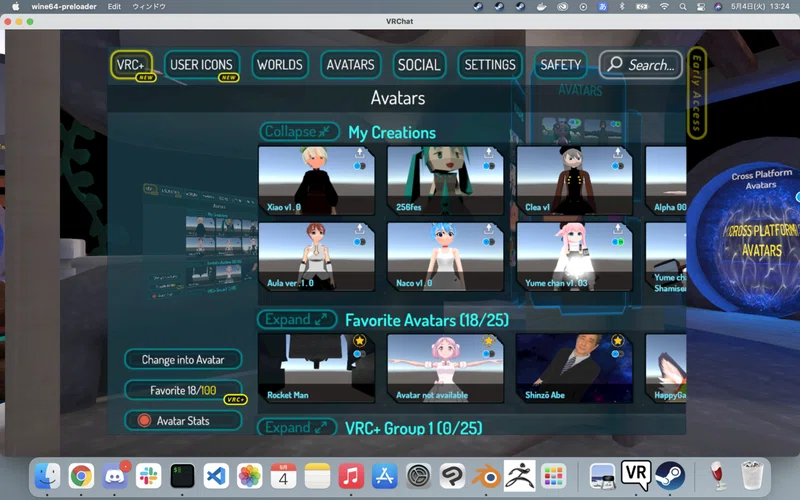The image size is (800, 500).
Task: Click the Creative Cloud menu bar icon
Action: pyautogui.click(x=562, y=7)
